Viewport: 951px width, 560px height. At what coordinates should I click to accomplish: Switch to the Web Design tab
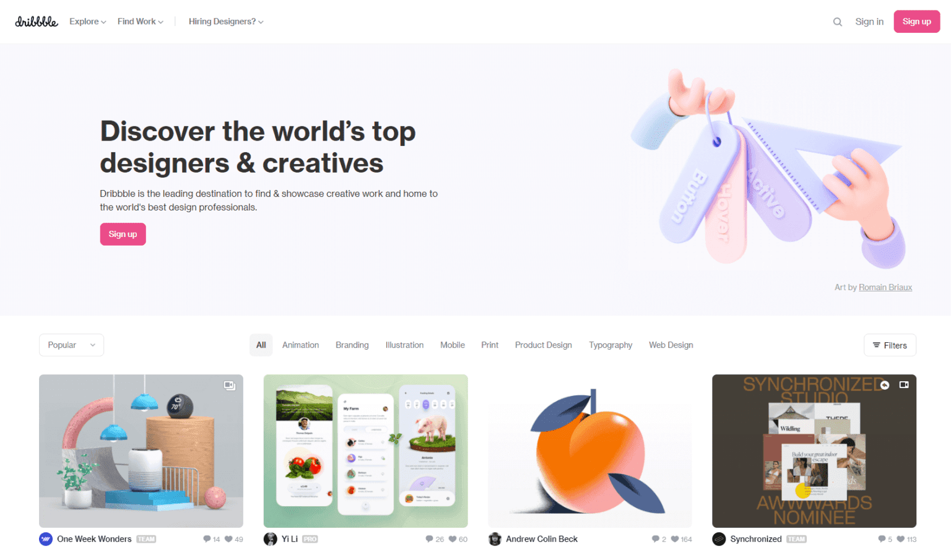[x=671, y=345]
